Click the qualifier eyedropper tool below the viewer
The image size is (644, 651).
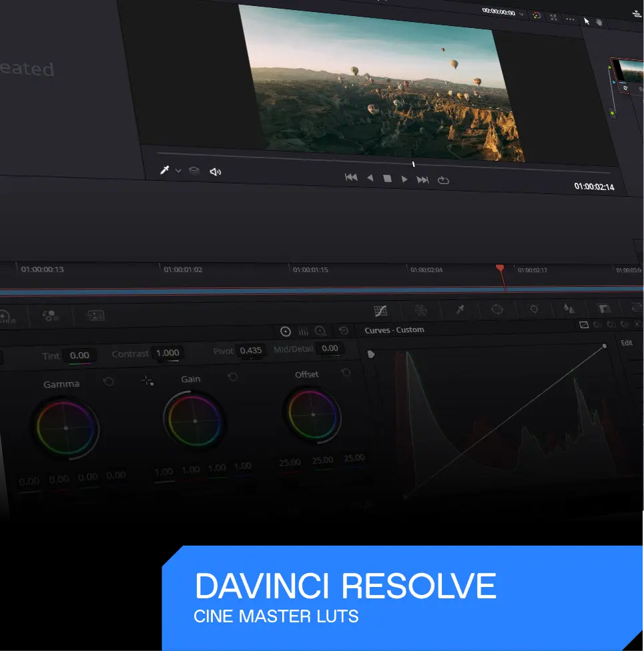pos(164,171)
